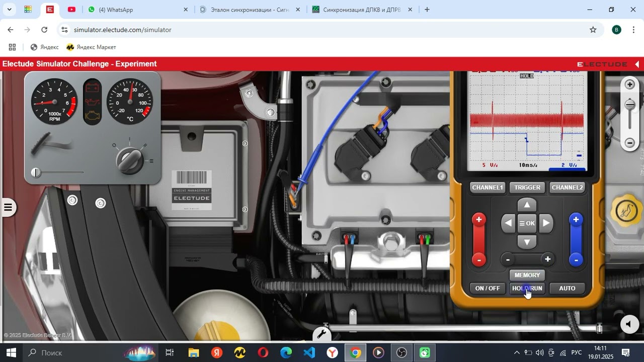The image size is (644, 362).
Task: Open the pinned colorful grid tab
Action: (28, 10)
